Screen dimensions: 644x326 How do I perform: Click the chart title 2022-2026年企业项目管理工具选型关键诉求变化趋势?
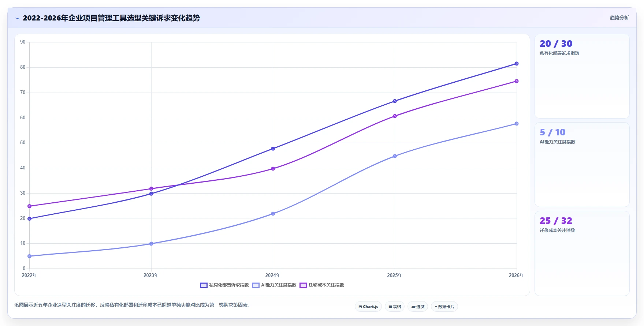click(111, 18)
